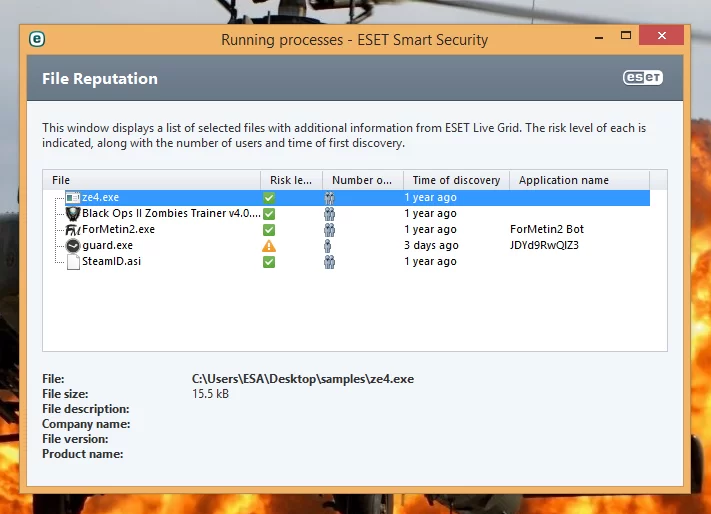Viewport: 711px width, 514px height.
Task: Click the 'File Reputation' heading
Action: click(100, 79)
